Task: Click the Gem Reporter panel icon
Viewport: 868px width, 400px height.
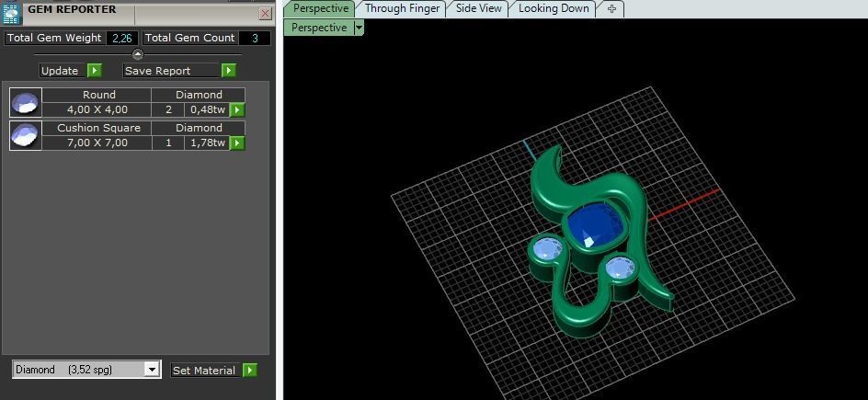Action: click(10, 13)
